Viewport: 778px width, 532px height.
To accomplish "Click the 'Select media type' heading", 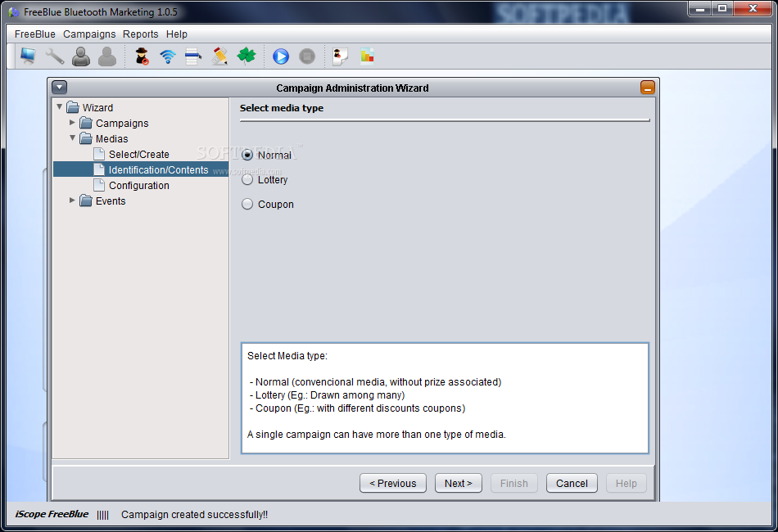I will point(282,107).
